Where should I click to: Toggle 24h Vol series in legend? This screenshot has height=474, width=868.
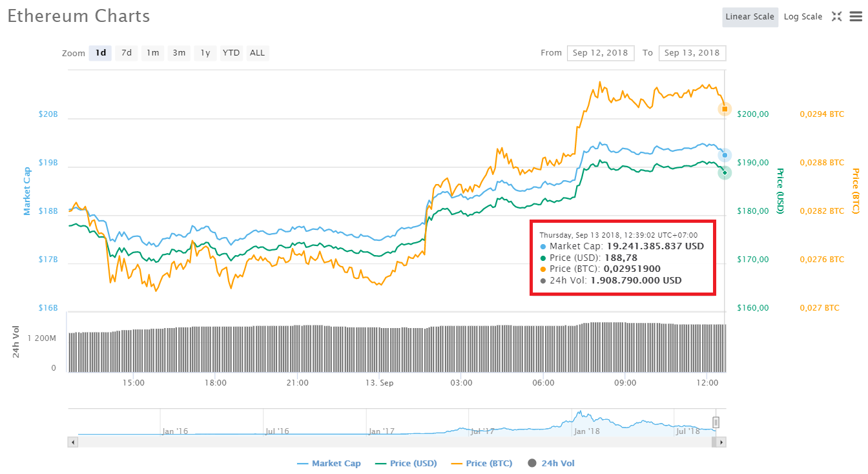pyautogui.click(x=551, y=464)
